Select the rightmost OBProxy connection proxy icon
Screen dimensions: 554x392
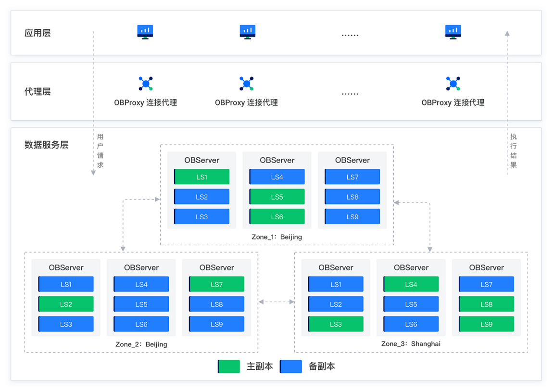(453, 83)
